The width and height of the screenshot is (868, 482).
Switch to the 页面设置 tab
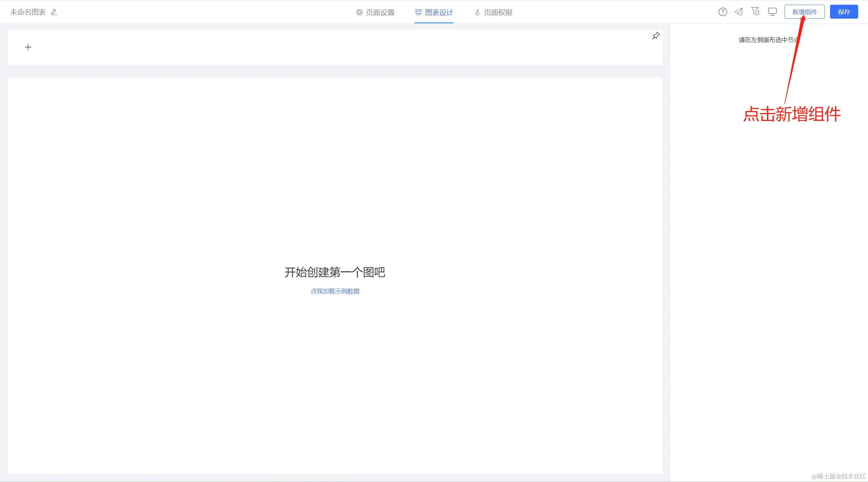click(380, 13)
